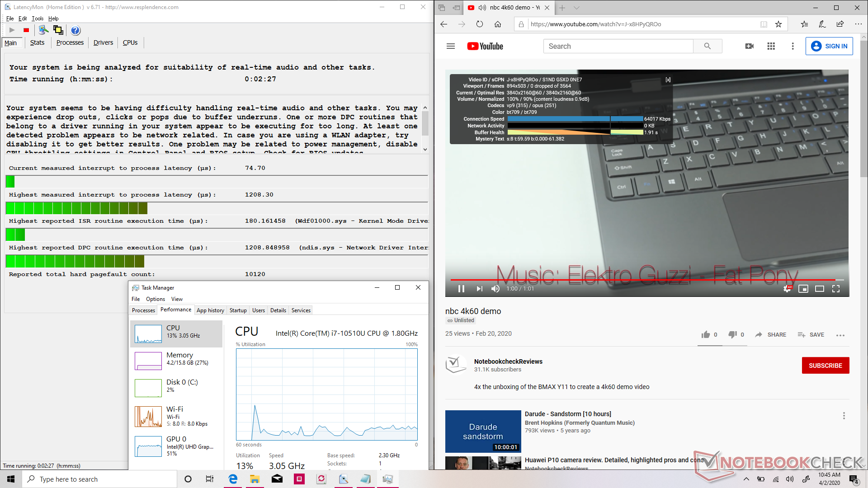Open LatencyMon Edit menu
Screen dimensions: 868x488
tap(23, 19)
